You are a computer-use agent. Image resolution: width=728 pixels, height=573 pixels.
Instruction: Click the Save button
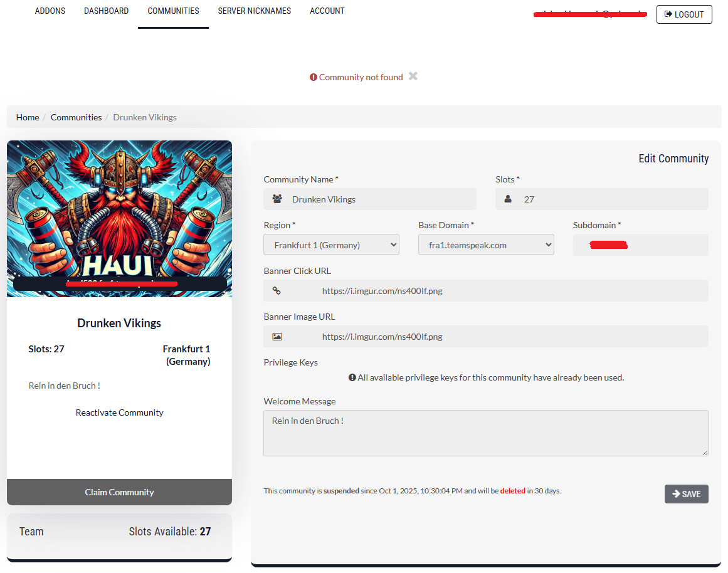[686, 494]
